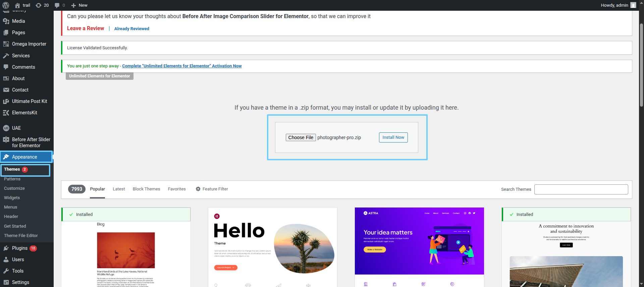
Task: Click the Leave a Review link
Action: [86, 28]
